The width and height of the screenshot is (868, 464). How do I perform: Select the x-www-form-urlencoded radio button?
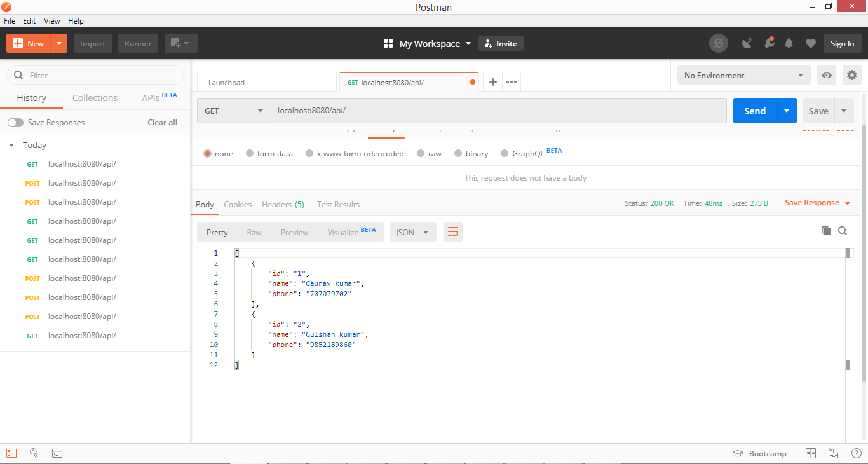pos(309,153)
